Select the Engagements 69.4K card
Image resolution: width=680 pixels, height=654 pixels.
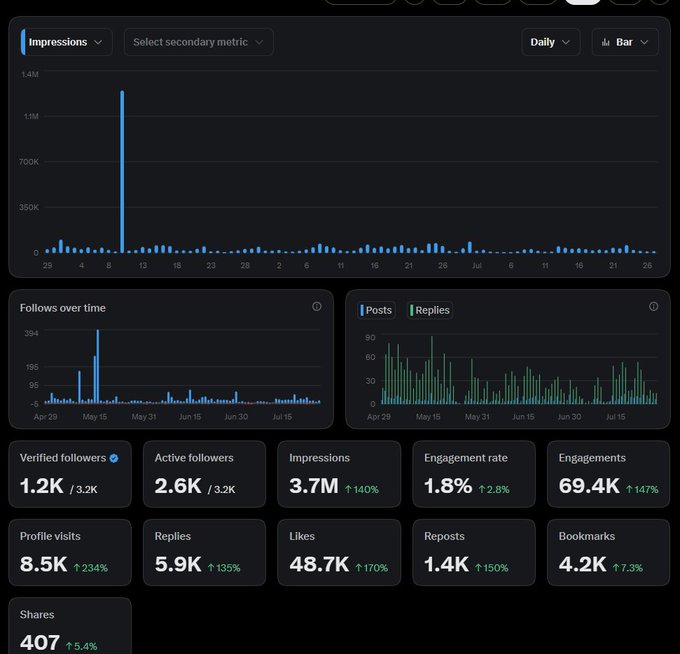pos(608,474)
